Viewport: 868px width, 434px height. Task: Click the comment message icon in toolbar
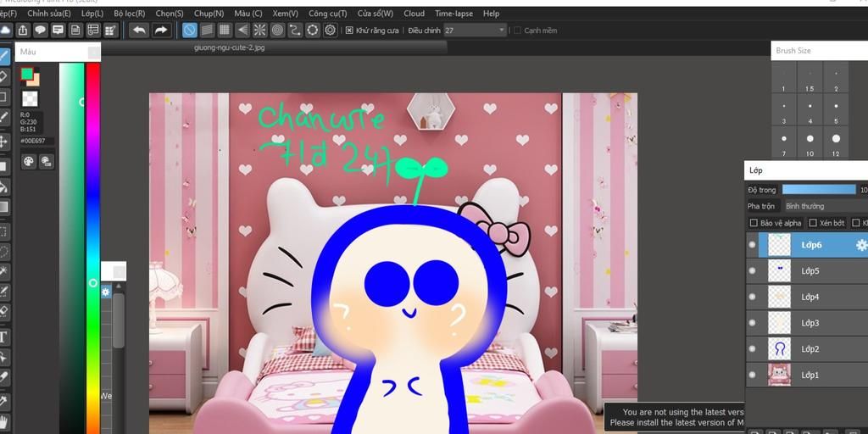58,30
